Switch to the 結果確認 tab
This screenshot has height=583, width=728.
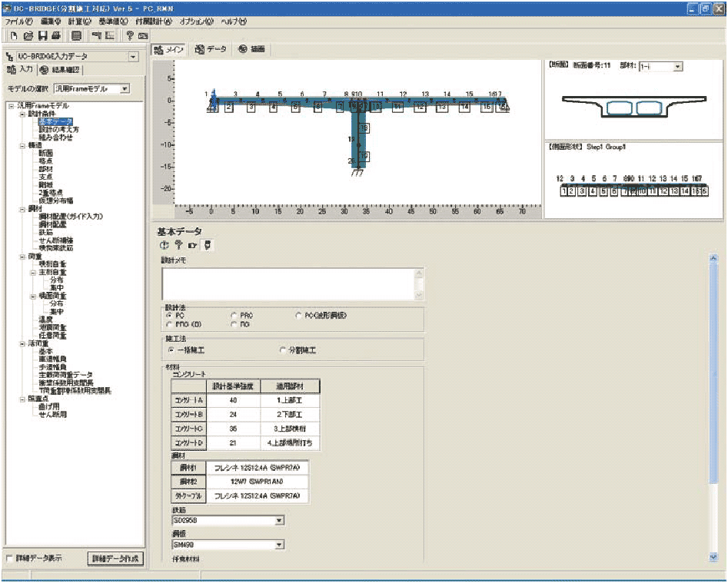tap(60, 70)
